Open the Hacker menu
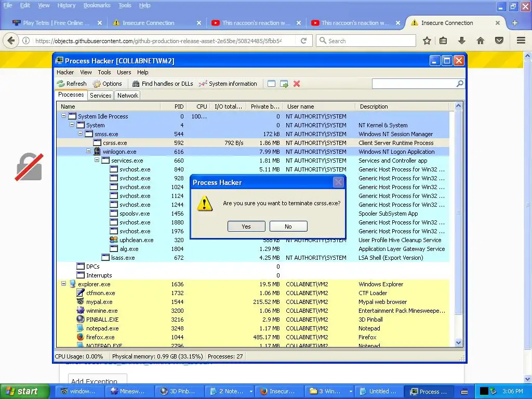Image resolution: width=532 pixels, height=399 pixels. click(65, 72)
